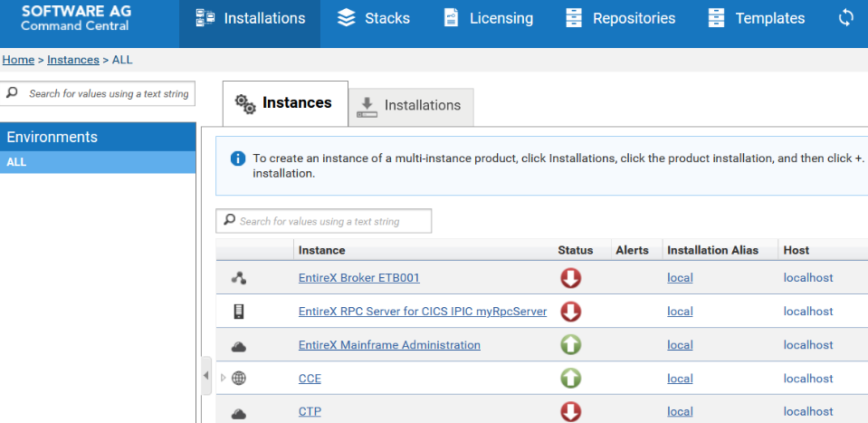Click localhost in EntireX Mainframe Administration row
Image resolution: width=868 pixels, height=423 pixels.
coord(808,345)
